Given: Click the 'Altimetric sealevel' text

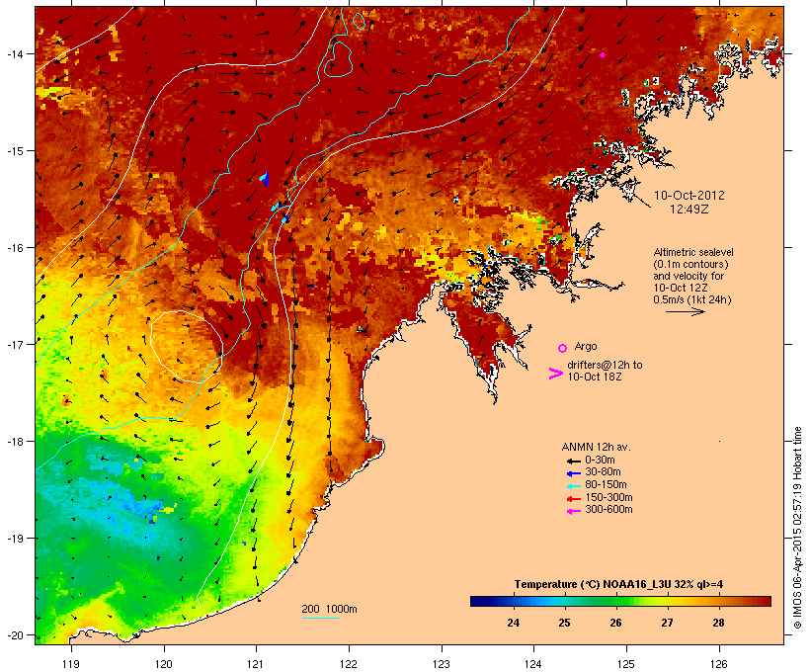Looking at the screenshot, I should 693,252.
